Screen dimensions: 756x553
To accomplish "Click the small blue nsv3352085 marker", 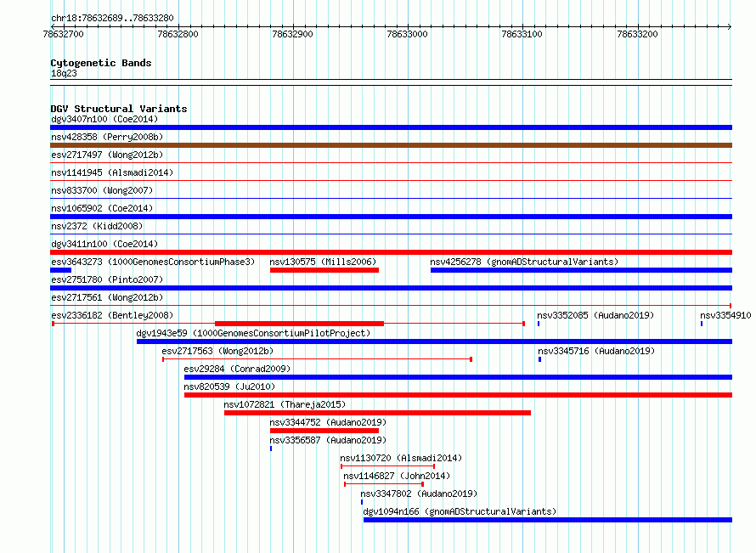I will tap(539, 324).
